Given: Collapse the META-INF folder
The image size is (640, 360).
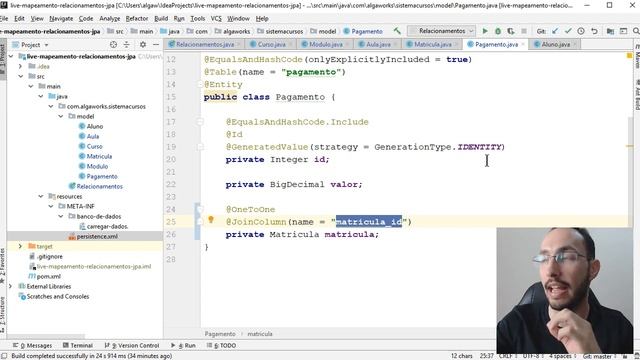Looking at the screenshot, I should coord(51,207).
